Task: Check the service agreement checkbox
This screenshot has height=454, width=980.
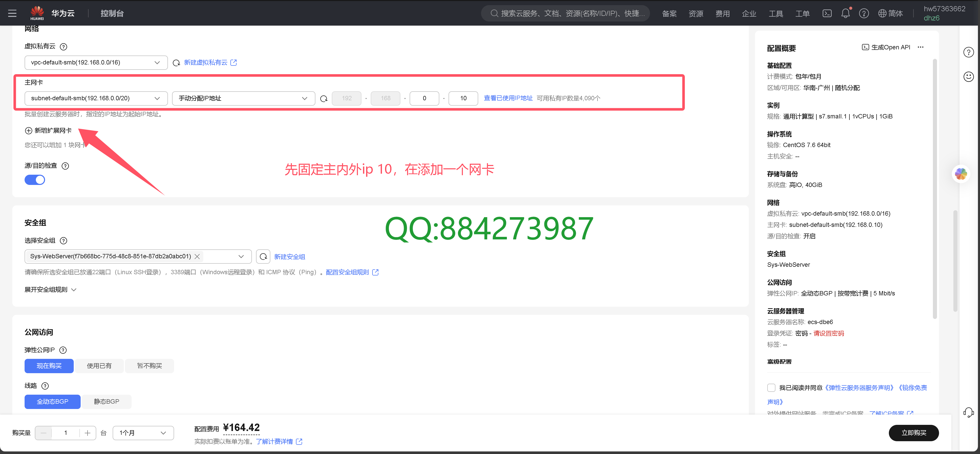Action: pos(771,387)
